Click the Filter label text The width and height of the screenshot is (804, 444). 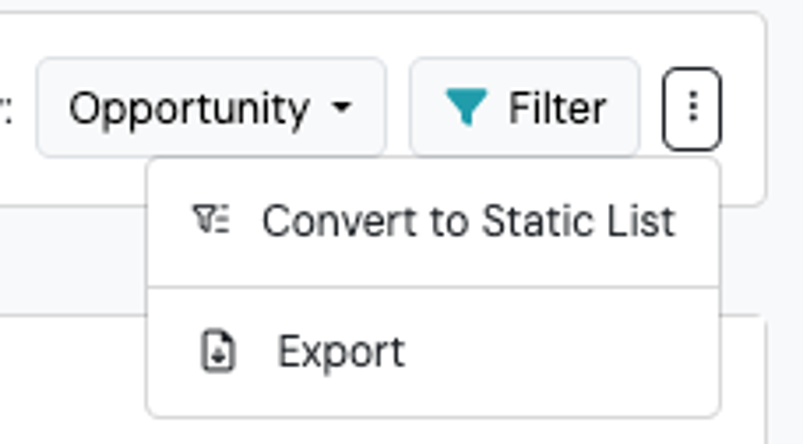(558, 107)
